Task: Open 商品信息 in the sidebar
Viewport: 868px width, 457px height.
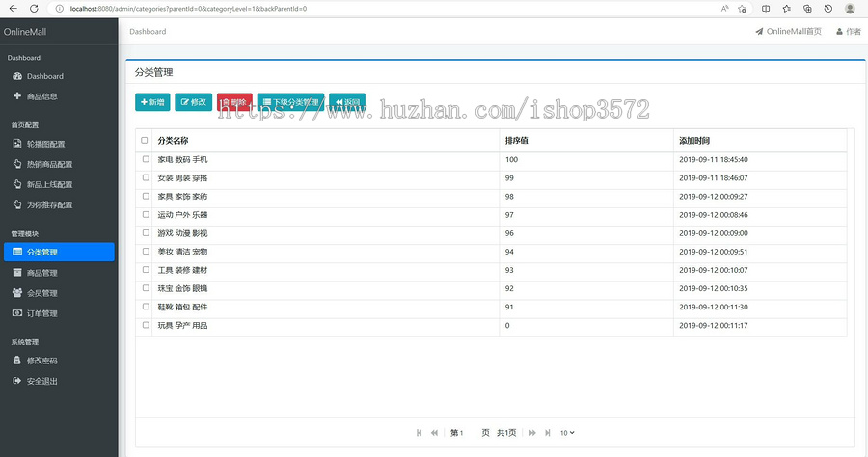Action: [59, 96]
